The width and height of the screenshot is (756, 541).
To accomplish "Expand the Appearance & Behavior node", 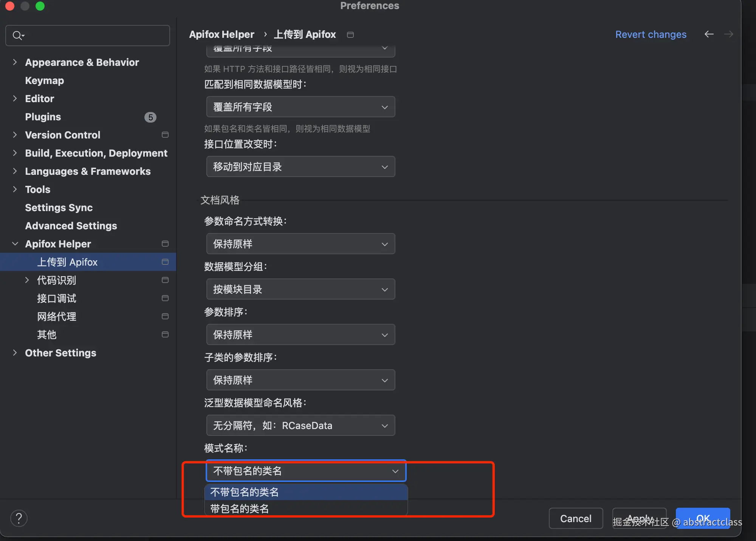I will click(15, 62).
